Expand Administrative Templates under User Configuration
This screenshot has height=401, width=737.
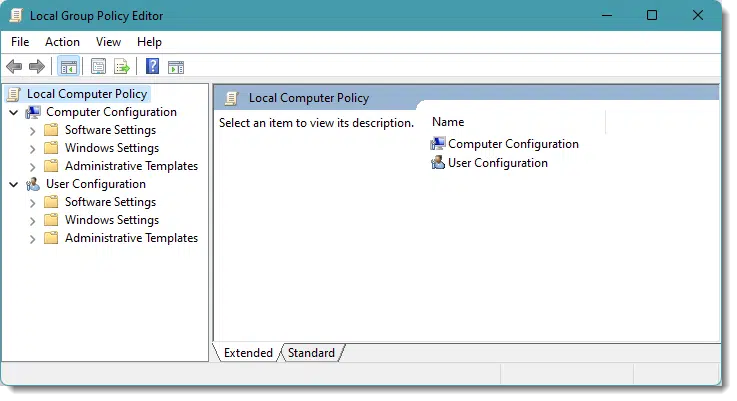pos(32,239)
